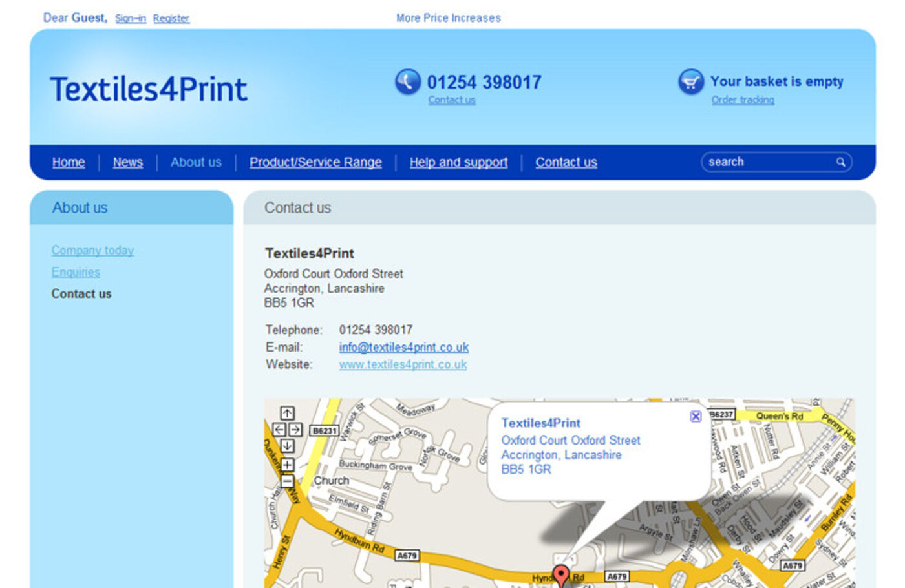The image size is (905, 588).
Task: Pan the map down
Action: click(x=287, y=446)
